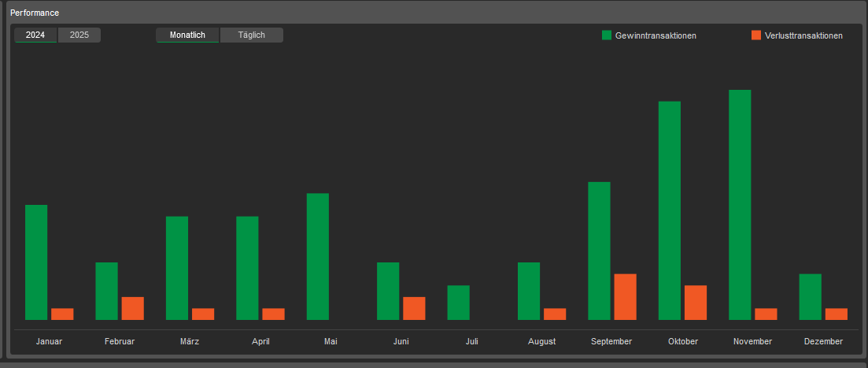Viewport: 868px width, 368px height.
Task: Click the green Gewinntransaktionen legend swatch
Action: tap(607, 35)
